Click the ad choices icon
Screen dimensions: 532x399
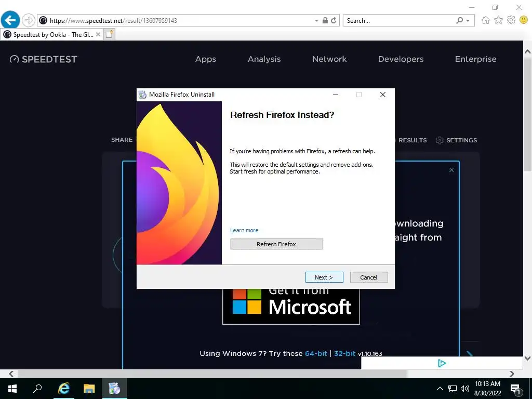tap(442, 363)
